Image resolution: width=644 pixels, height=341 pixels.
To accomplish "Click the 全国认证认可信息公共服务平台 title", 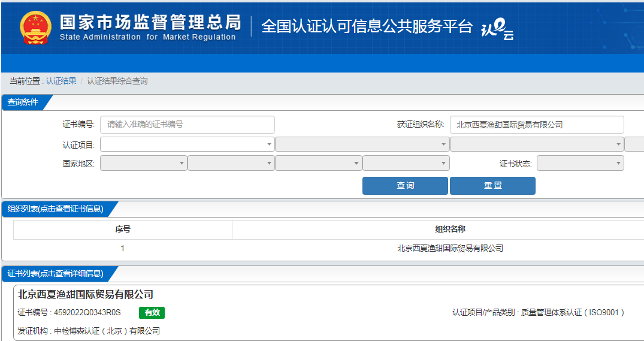I will (367, 26).
